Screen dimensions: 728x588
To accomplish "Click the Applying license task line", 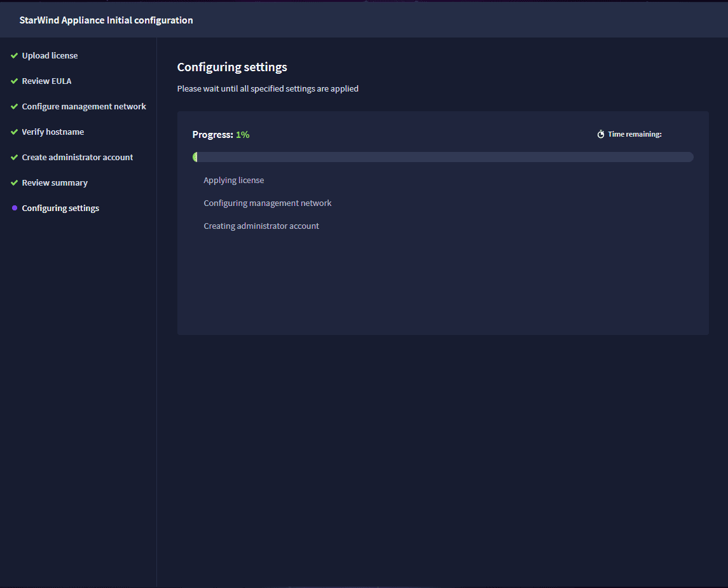I will [x=233, y=180].
